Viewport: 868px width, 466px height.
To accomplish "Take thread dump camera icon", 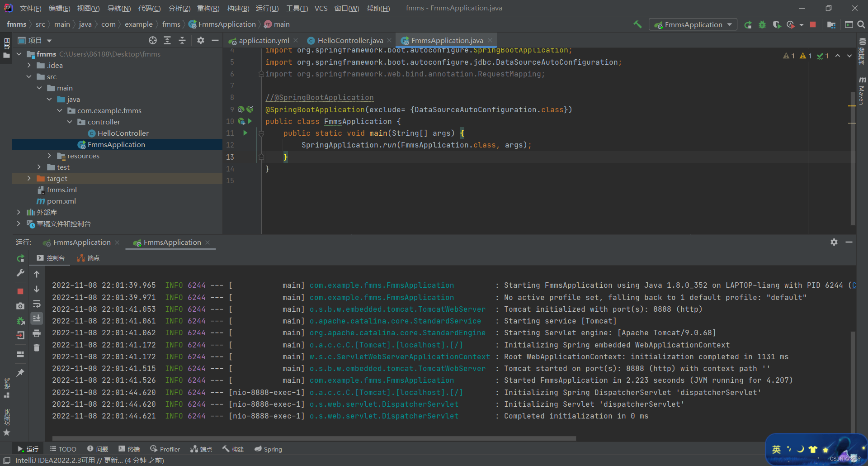I will tap(20, 306).
